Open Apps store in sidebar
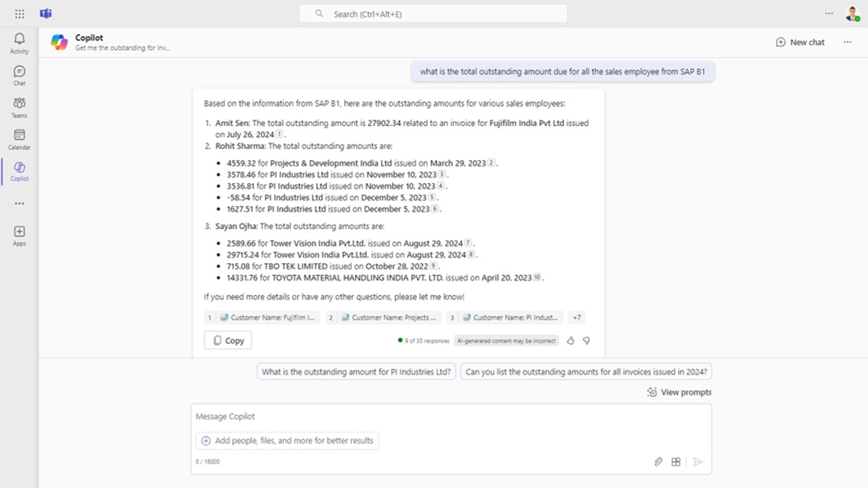The width and height of the screenshot is (868, 488). pyautogui.click(x=19, y=235)
